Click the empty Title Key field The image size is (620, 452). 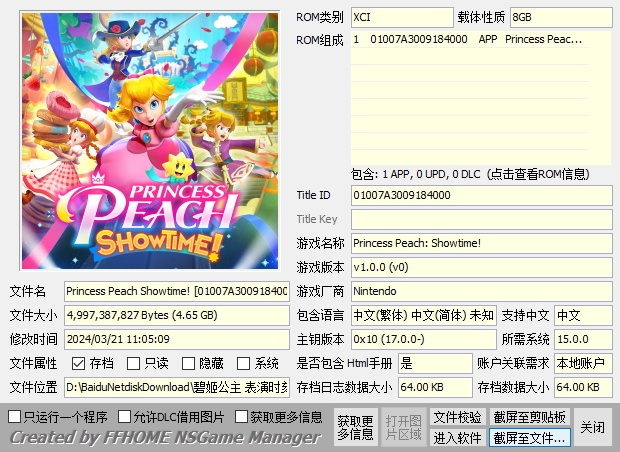480,219
